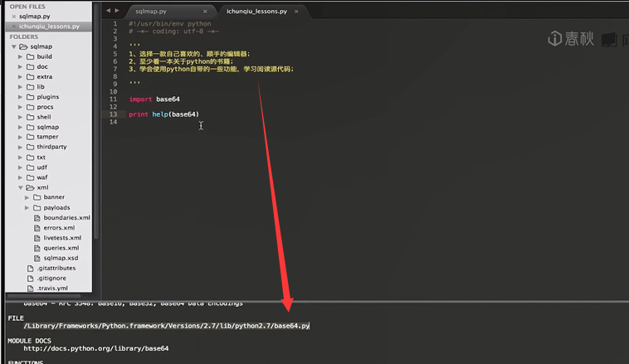Expand the txt folder
The image size is (629, 364).
pyautogui.click(x=20, y=158)
